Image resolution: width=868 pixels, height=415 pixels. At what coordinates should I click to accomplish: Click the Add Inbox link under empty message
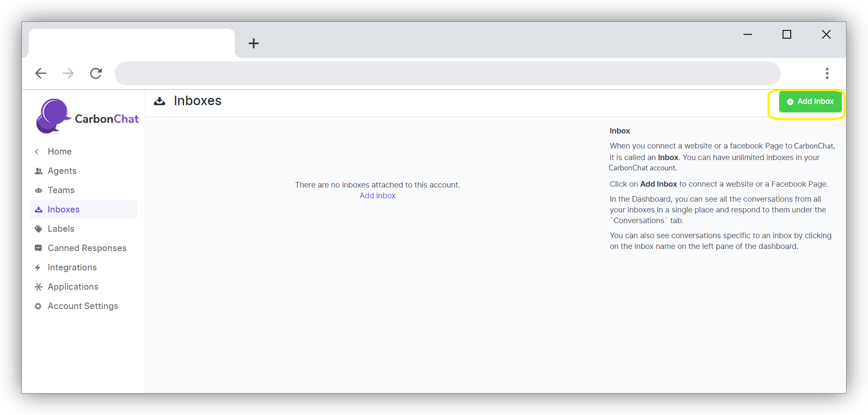377,196
